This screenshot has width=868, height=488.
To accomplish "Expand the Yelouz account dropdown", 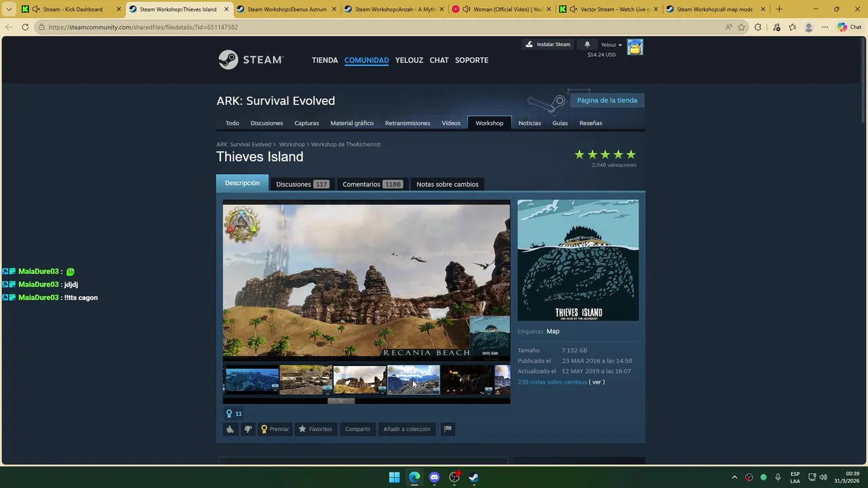I will pos(611,45).
